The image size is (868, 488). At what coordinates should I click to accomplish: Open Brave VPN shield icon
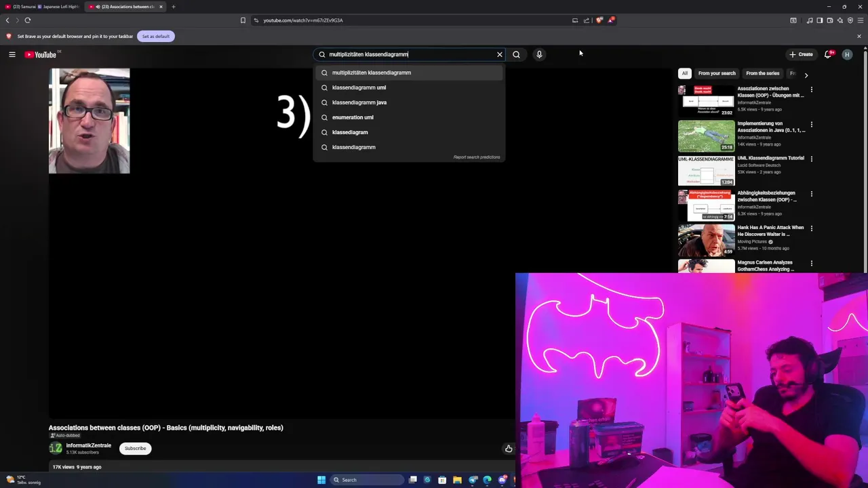pyautogui.click(x=850, y=20)
